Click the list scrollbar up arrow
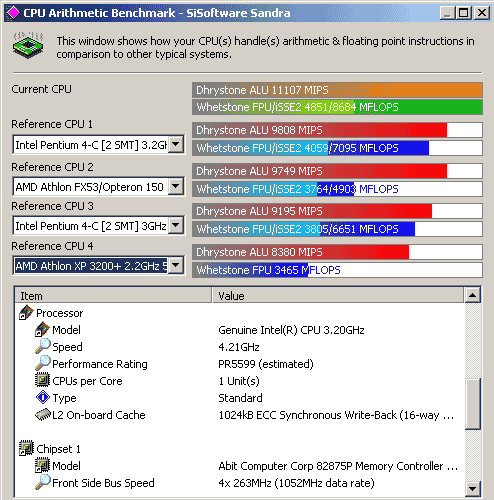 coord(472,295)
